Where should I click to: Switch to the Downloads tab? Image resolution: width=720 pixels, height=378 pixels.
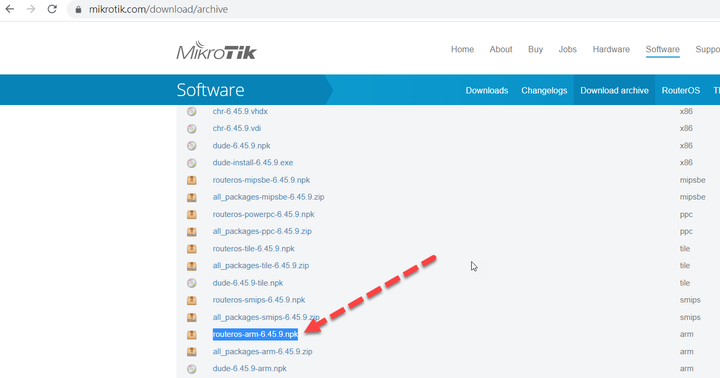[487, 90]
